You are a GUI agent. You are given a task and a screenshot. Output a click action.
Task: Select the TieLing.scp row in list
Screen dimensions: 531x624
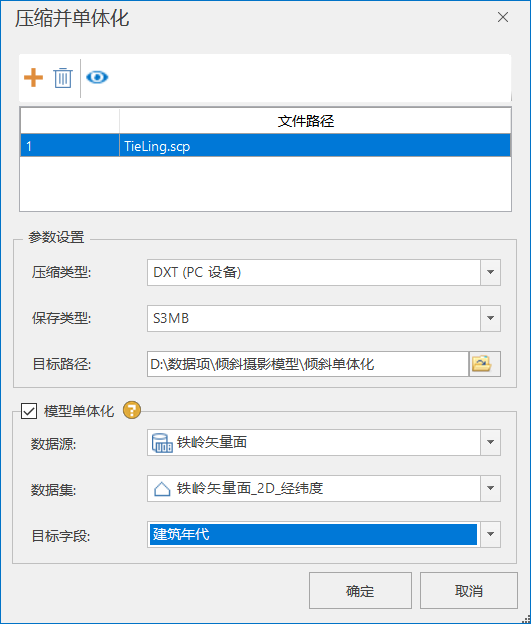pyautogui.click(x=266, y=146)
